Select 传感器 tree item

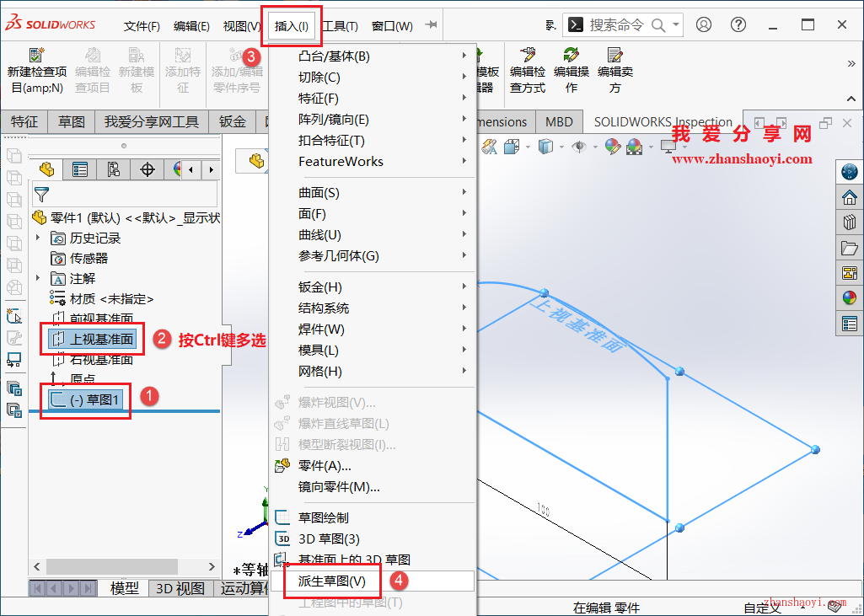coord(78,258)
